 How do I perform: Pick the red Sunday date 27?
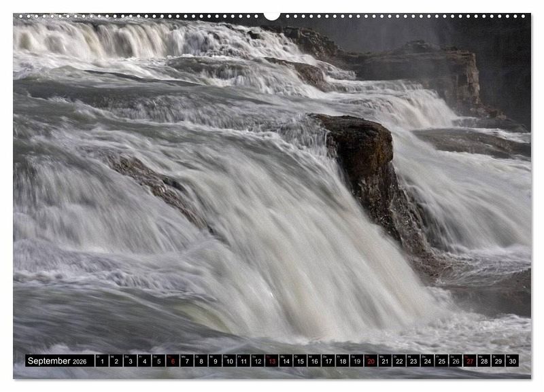470,361
